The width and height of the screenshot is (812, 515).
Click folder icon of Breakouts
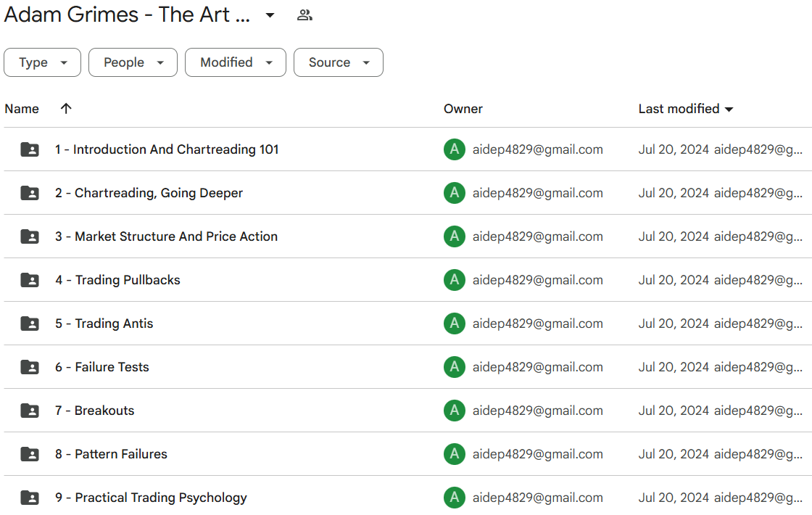pyautogui.click(x=30, y=411)
